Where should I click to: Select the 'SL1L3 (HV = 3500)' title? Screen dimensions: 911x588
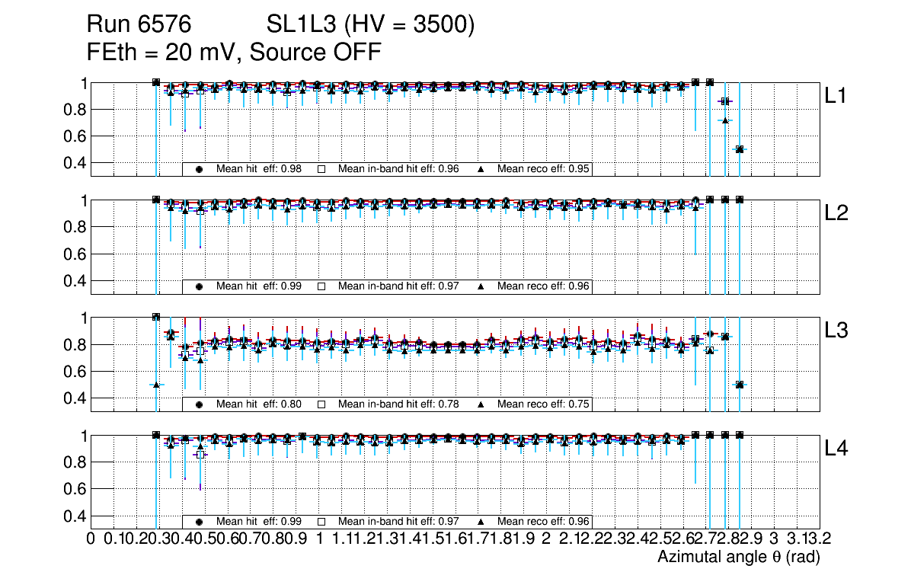[x=370, y=26]
